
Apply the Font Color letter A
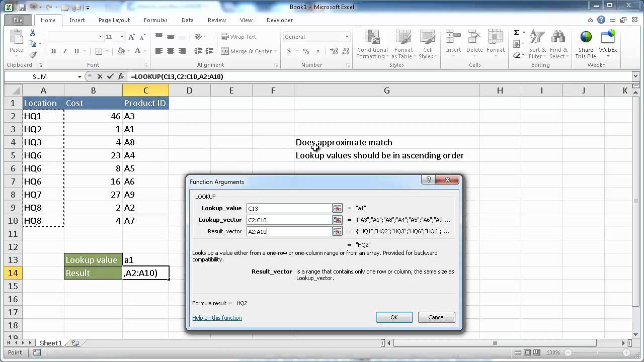(138, 51)
